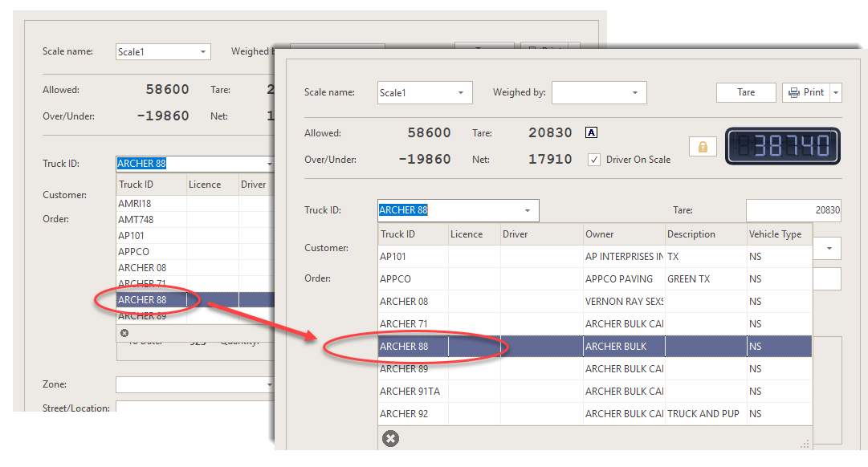Open the Truck ID dropdown arrow
Screen dimensions: 868x467
click(x=528, y=211)
